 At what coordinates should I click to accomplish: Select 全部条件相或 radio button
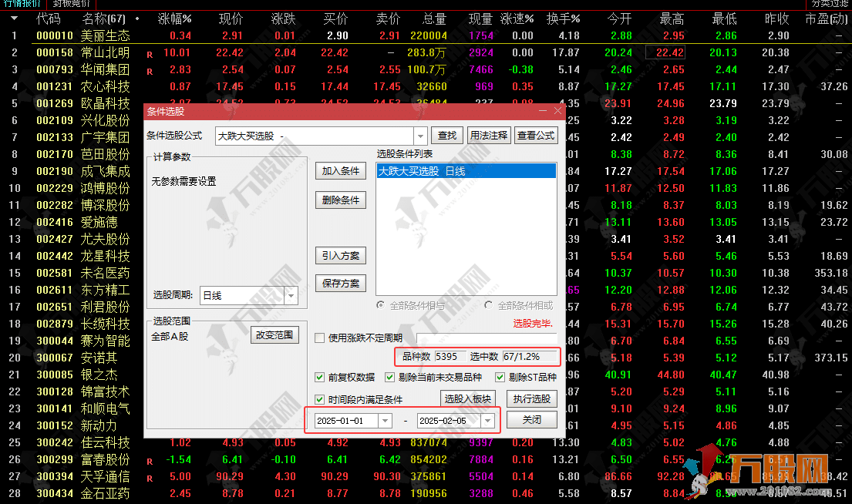(489, 305)
